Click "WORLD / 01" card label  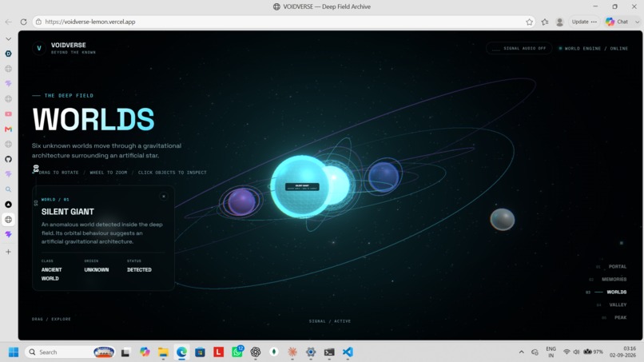click(x=55, y=199)
